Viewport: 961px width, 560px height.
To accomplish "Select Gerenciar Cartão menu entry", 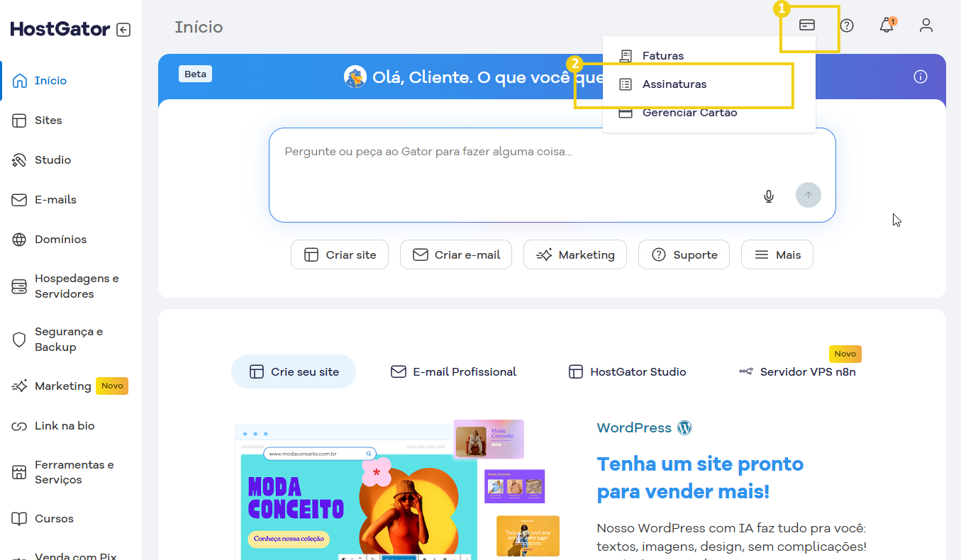I will coord(689,113).
